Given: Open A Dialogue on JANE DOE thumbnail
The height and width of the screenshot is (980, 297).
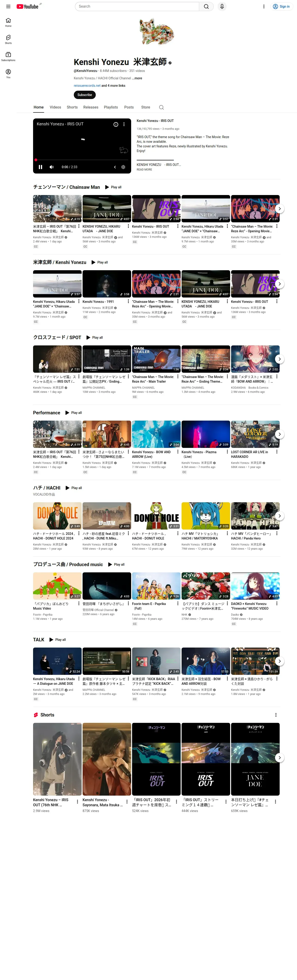Looking at the screenshot, I should click(x=57, y=661).
